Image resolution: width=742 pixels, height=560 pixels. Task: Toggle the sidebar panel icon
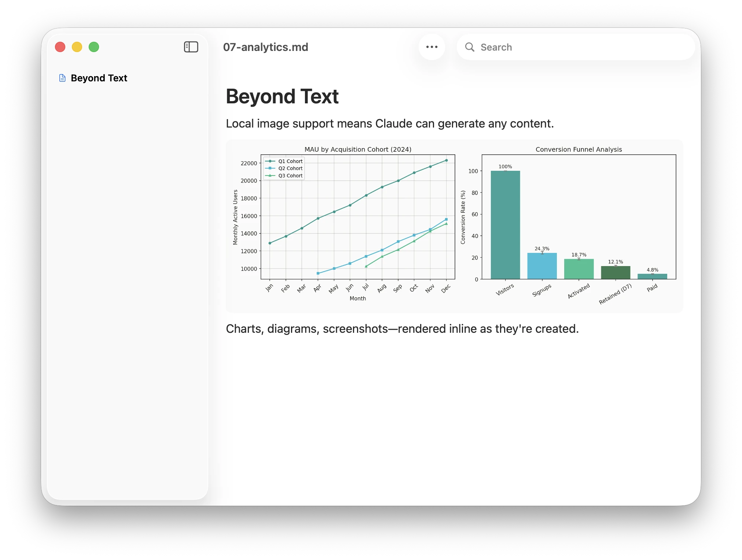coord(191,47)
